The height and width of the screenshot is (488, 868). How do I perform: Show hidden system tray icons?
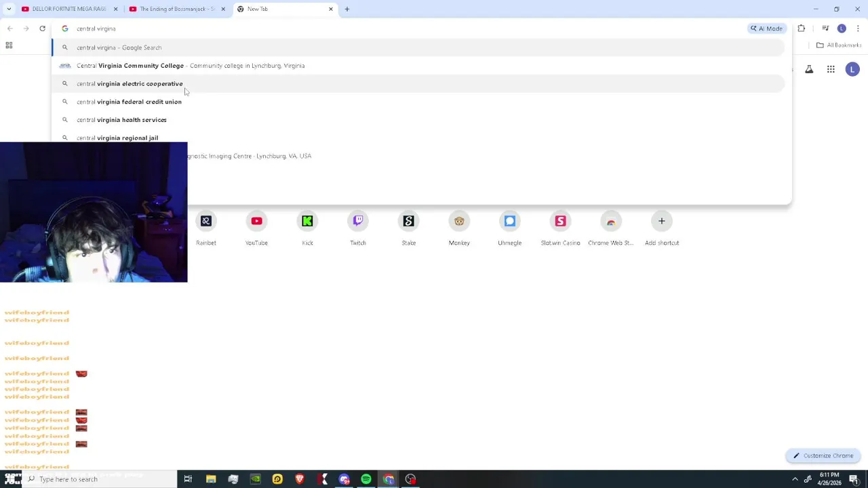(x=795, y=479)
